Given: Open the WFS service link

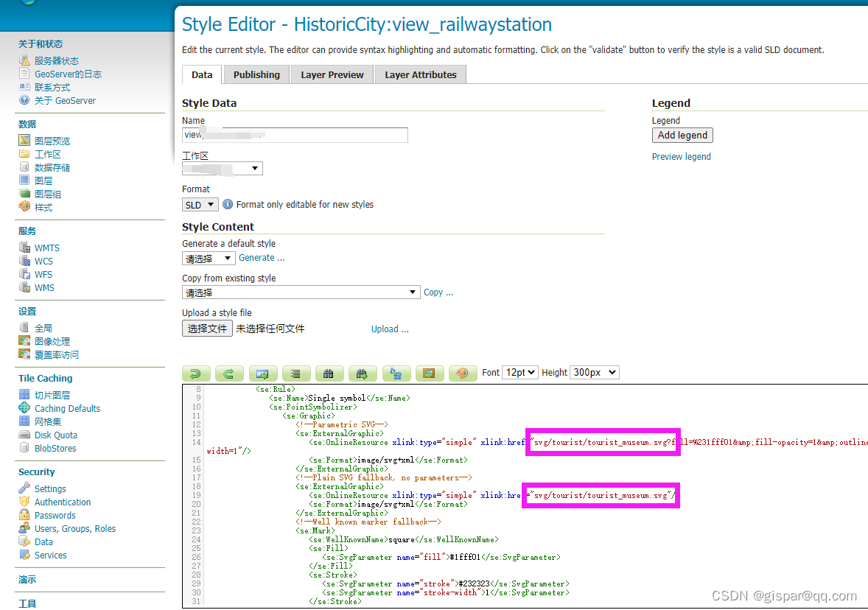Looking at the screenshot, I should pos(43,275).
